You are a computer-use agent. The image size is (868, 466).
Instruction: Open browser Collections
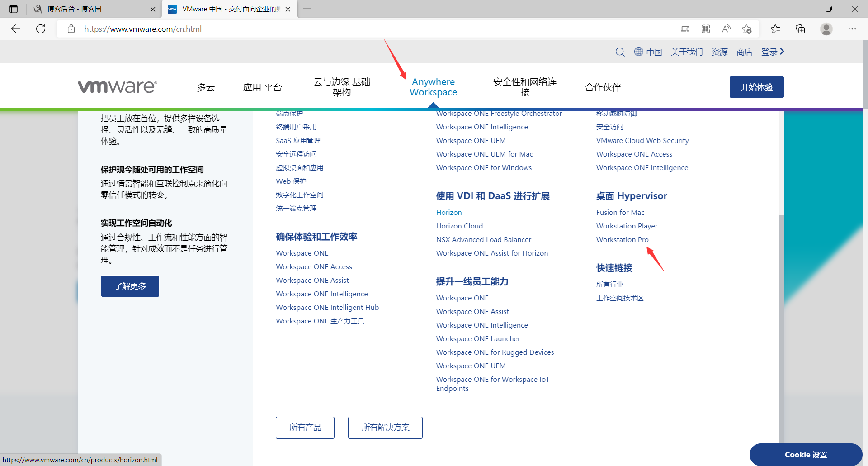click(800, 29)
